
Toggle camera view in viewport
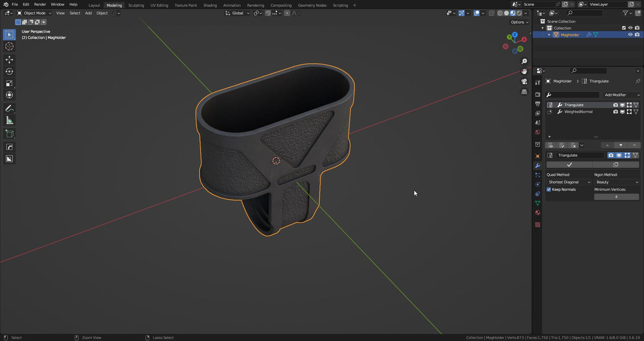point(524,82)
